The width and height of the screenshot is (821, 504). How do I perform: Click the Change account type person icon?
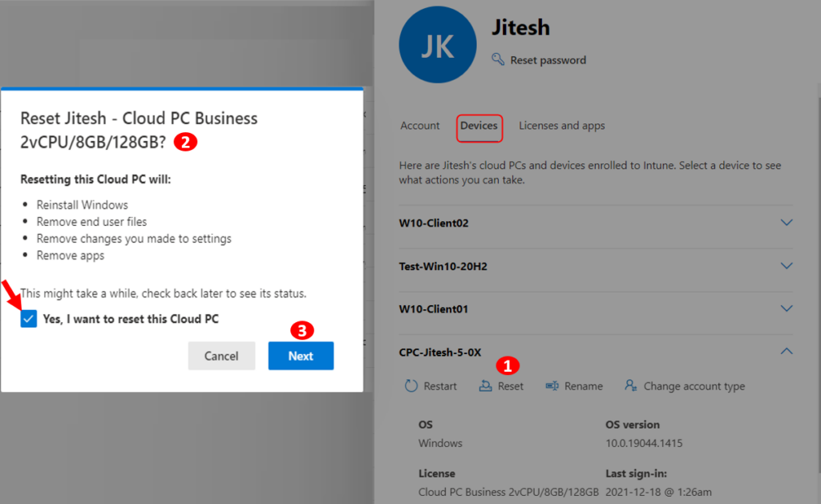click(630, 385)
